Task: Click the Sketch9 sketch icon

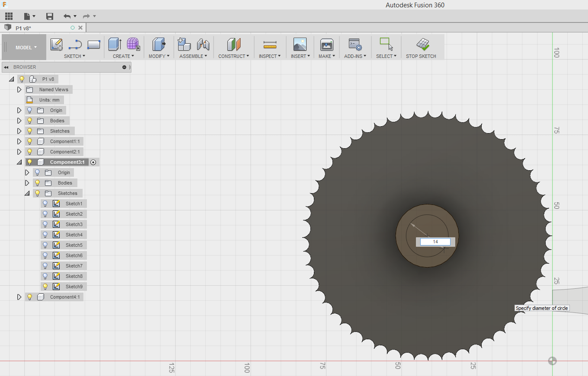Action: pyautogui.click(x=56, y=287)
